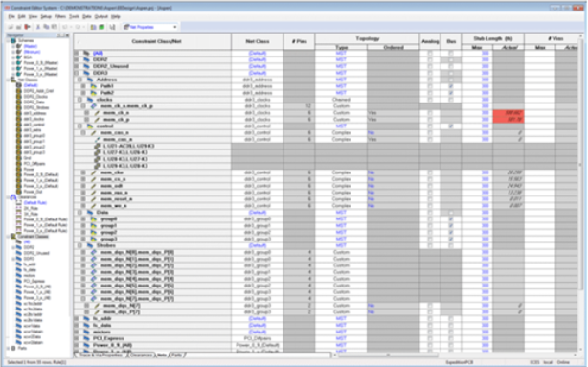Click the folder icon of the DDR3 row
Image resolution: width=588 pixels, height=367 pixels.
coord(86,73)
